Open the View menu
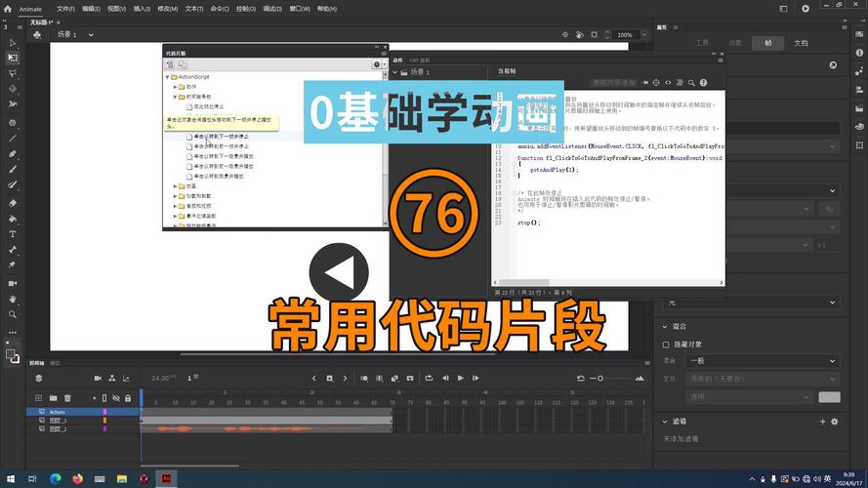The image size is (868, 488). (x=116, y=9)
